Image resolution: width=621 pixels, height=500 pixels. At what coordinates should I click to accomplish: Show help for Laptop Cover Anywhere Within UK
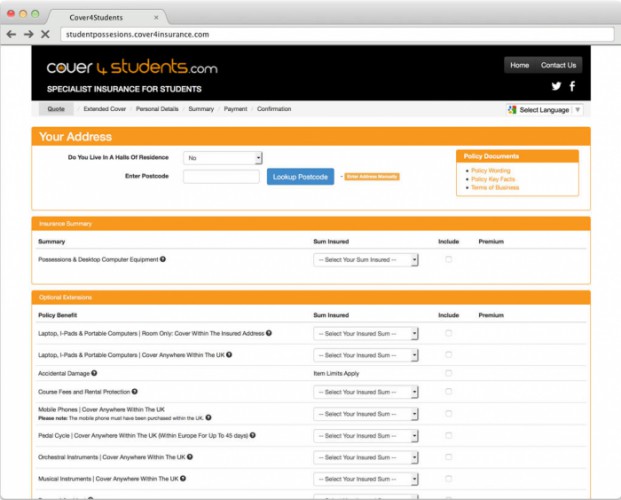point(229,355)
